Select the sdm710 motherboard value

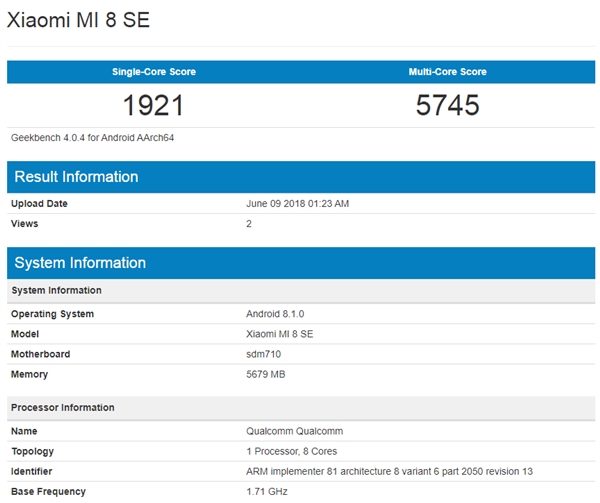click(262, 354)
